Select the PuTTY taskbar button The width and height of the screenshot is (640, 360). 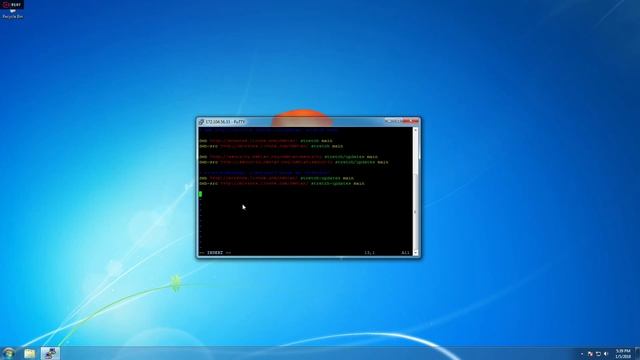pos(50,353)
